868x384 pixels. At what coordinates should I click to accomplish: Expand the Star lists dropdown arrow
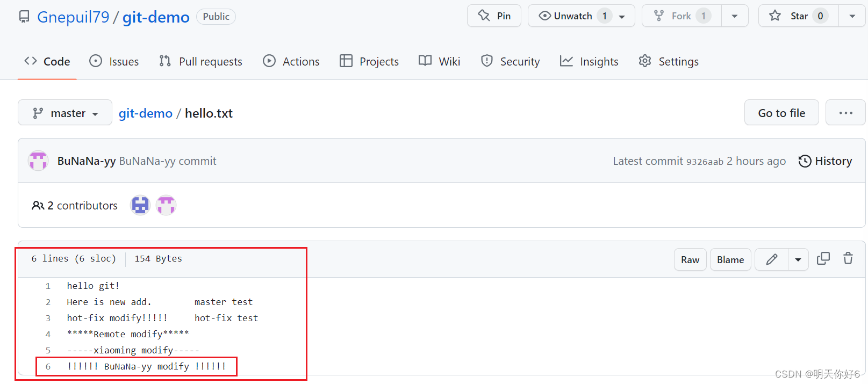[x=852, y=16]
